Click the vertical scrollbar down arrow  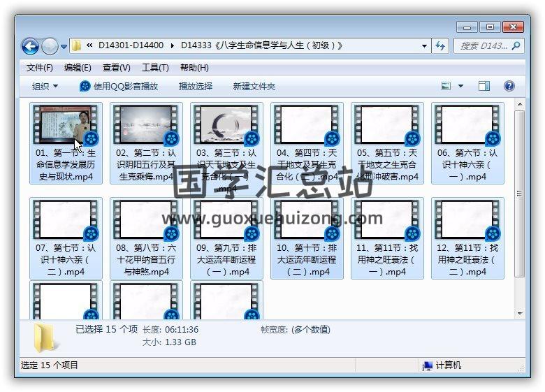[519, 314]
